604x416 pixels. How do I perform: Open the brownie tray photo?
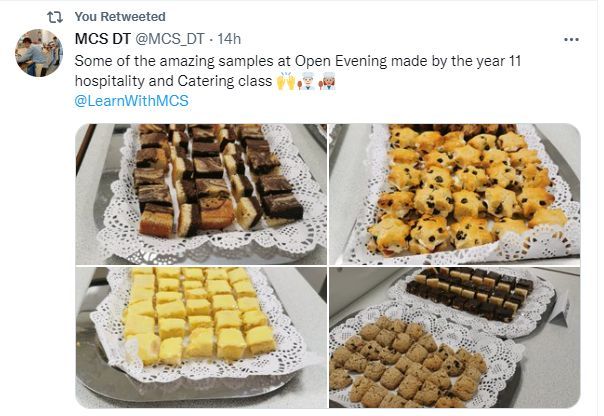[x=201, y=193]
